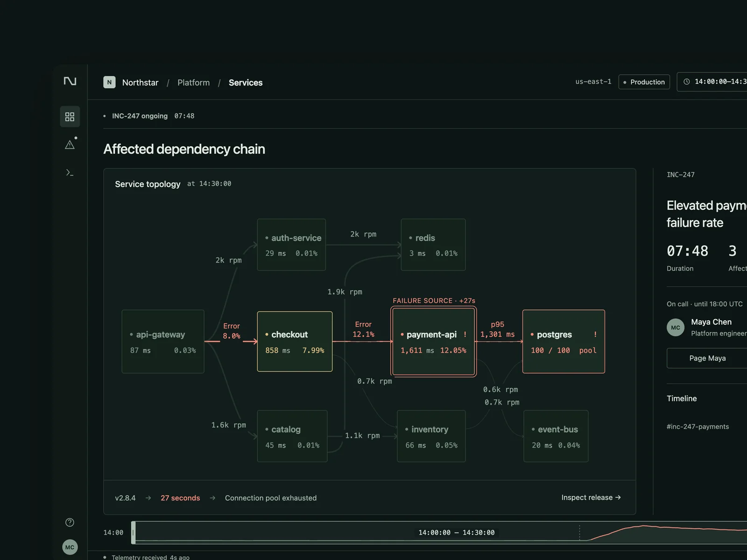
Task: Click the v2.8.4 release version text
Action: click(125, 498)
